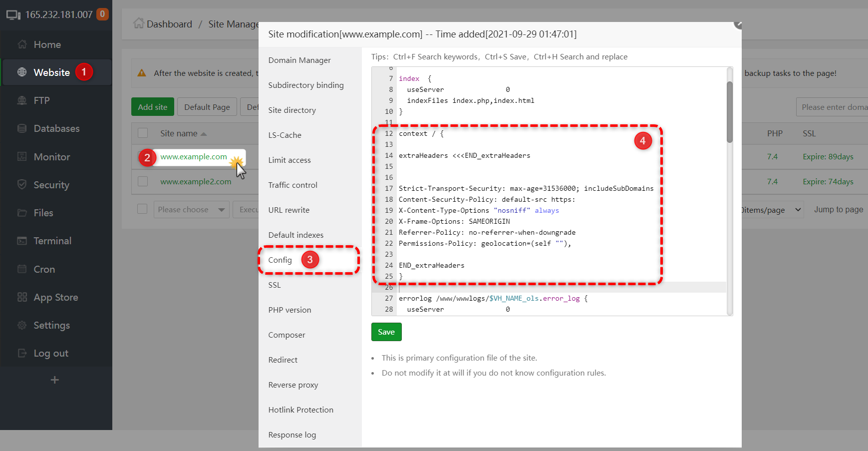
Task: Go to the Limit access tab
Action: tap(289, 160)
